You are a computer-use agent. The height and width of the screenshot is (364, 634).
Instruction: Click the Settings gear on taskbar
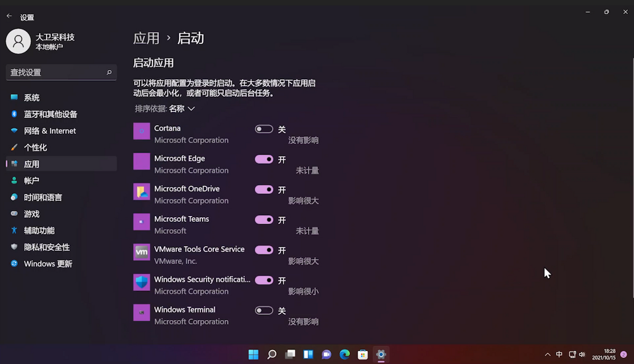(380, 354)
